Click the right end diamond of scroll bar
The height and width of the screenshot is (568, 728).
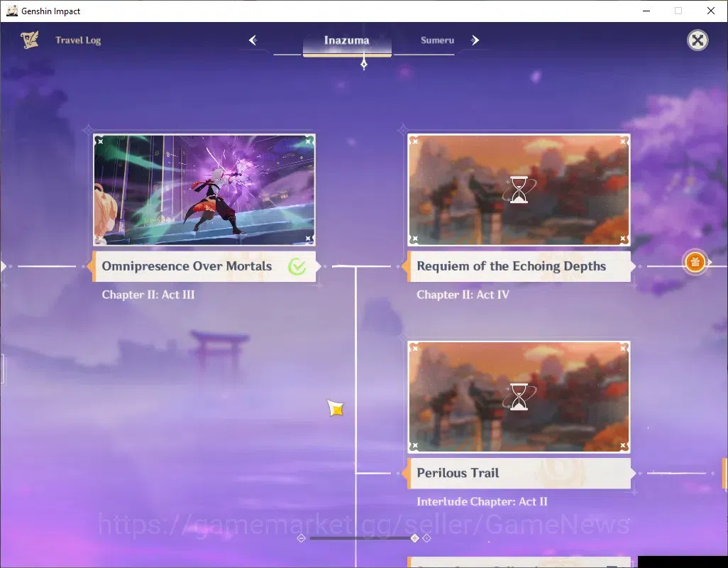426,538
